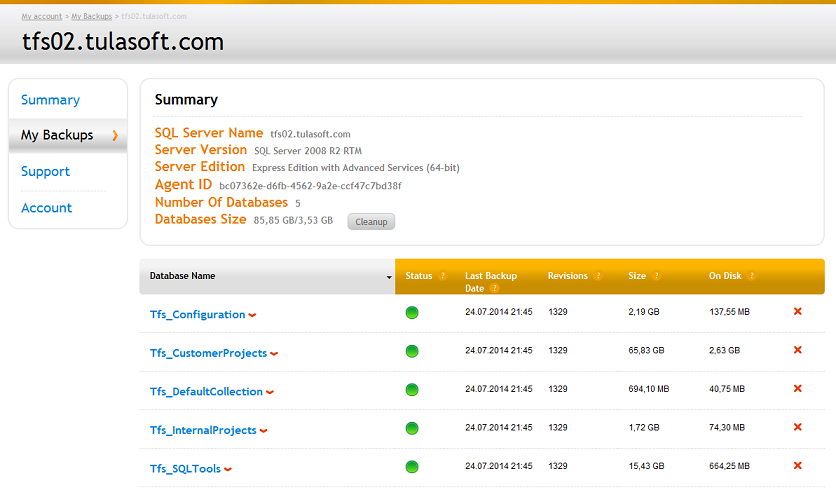Viewport: 836px width, 490px height.
Task: Click the orange chevron beside My Backups
Action: tap(115, 135)
